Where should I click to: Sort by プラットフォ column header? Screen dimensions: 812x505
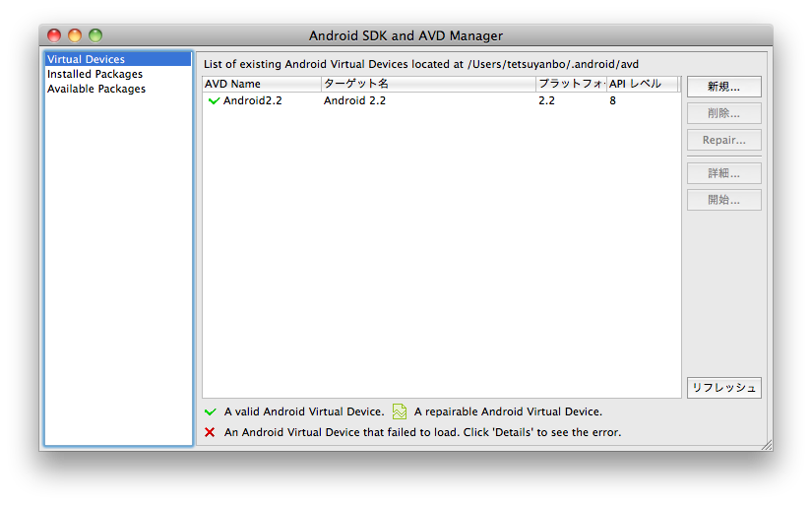tap(571, 84)
